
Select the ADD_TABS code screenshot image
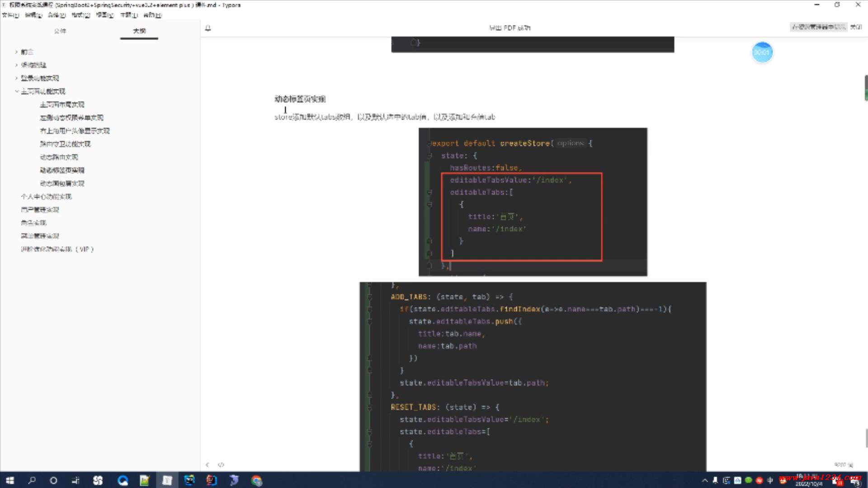533,377
